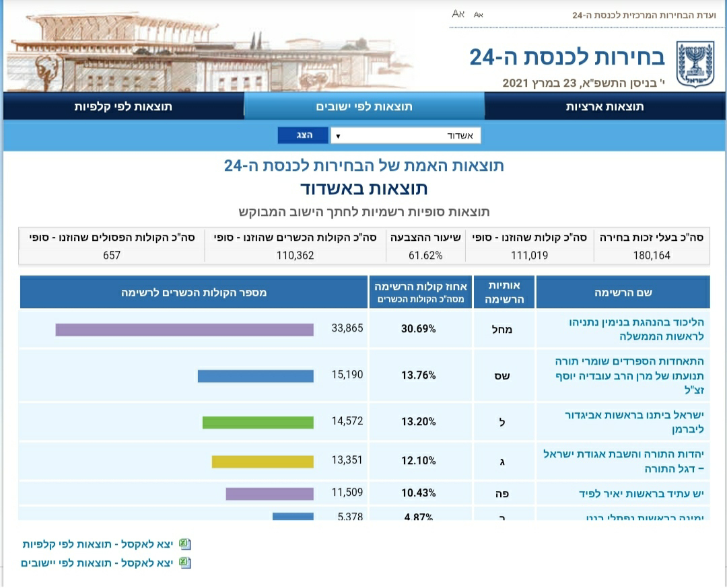Click the 'יש עתיד בראשות יאיר לפיד' list name
The width and height of the screenshot is (727, 588).
coord(642,494)
